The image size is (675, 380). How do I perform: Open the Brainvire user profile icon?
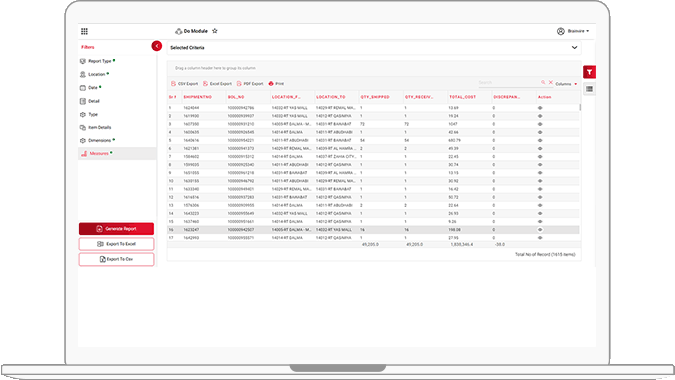pyautogui.click(x=560, y=31)
